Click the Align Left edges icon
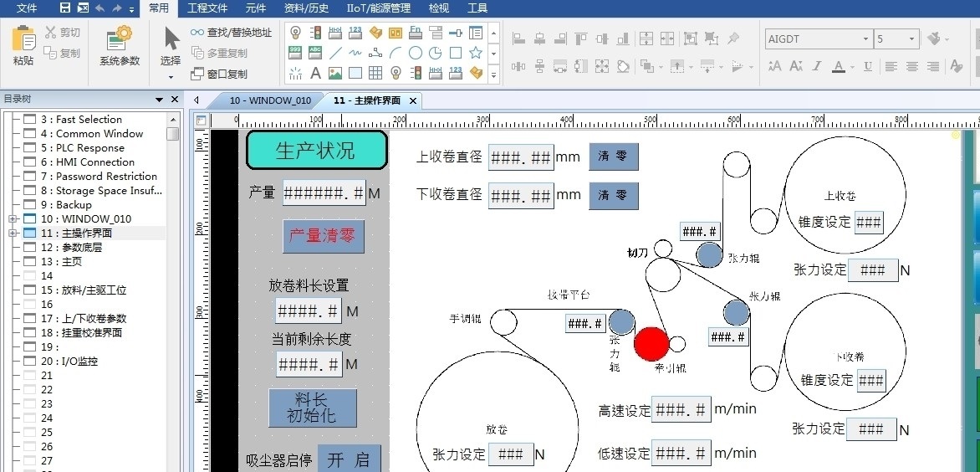Image resolution: width=980 pixels, height=472 pixels. tap(518, 38)
